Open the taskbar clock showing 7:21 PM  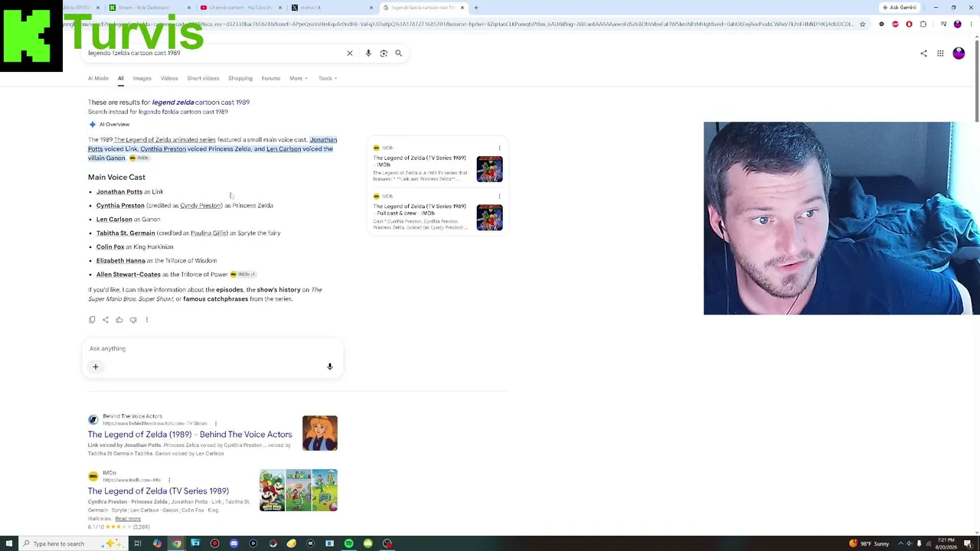[x=948, y=543]
